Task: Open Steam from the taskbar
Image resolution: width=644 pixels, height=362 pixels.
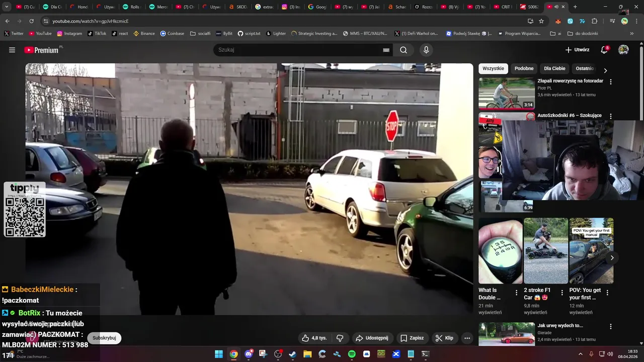Action: click(292, 354)
